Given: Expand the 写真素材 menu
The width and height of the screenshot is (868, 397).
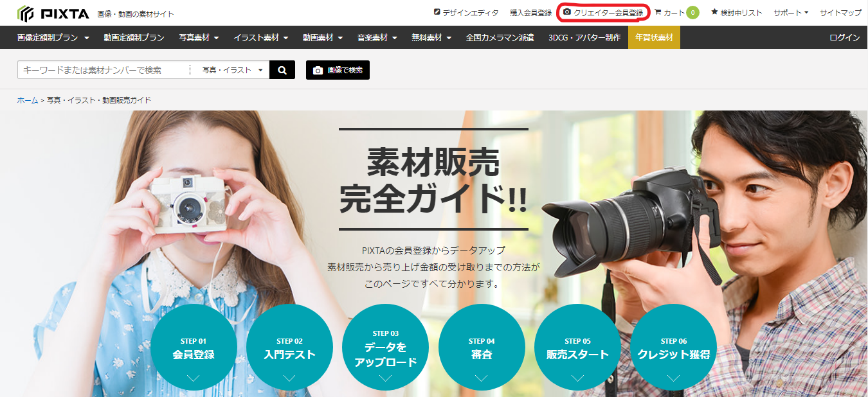Looking at the screenshot, I should (x=199, y=37).
